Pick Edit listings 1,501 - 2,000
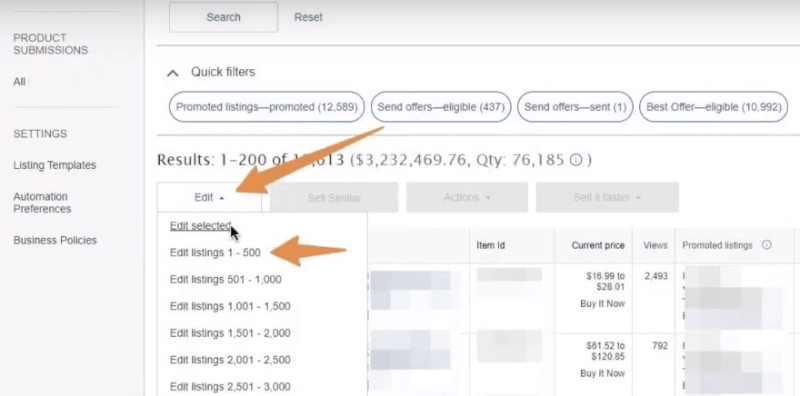Viewport: 800px width, 396px height. coord(230,333)
